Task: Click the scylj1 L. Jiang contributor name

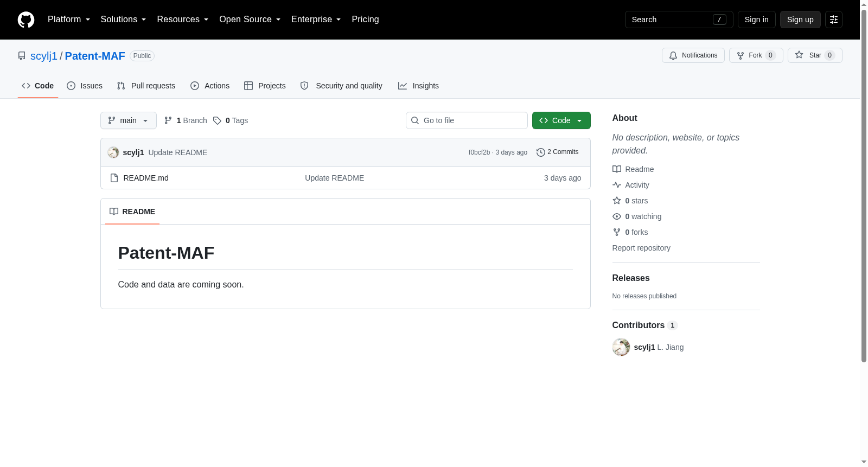Action: tap(659, 347)
